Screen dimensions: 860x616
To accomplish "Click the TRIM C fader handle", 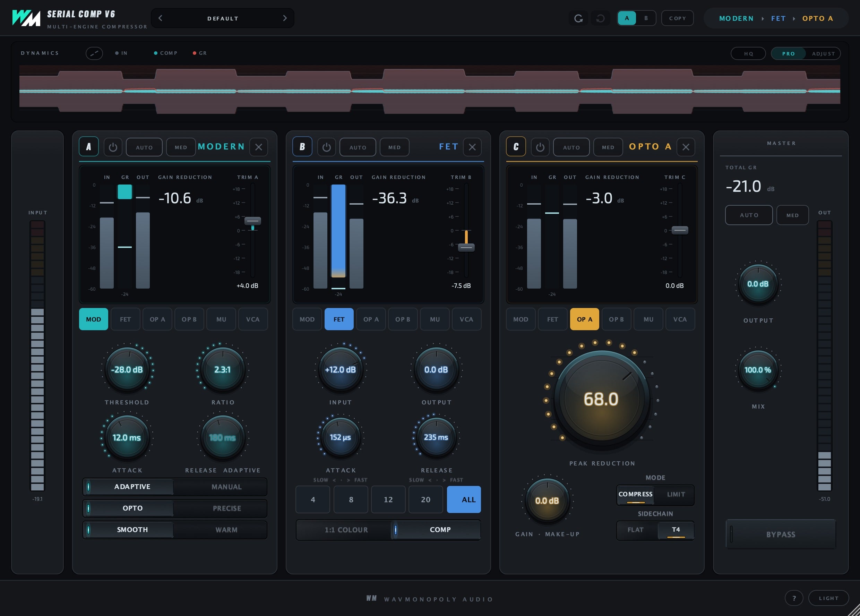I will click(x=680, y=230).
